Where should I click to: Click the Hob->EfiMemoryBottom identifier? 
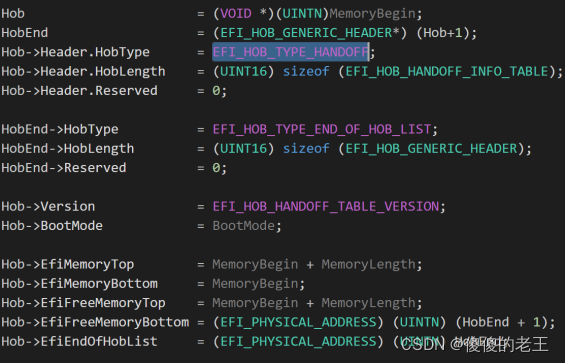[x=79, y=284]
